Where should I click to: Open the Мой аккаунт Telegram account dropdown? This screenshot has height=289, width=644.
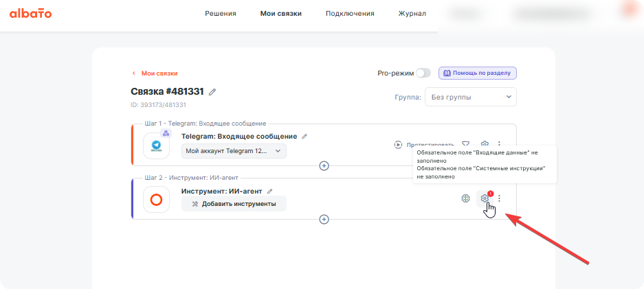coord(234,151)
